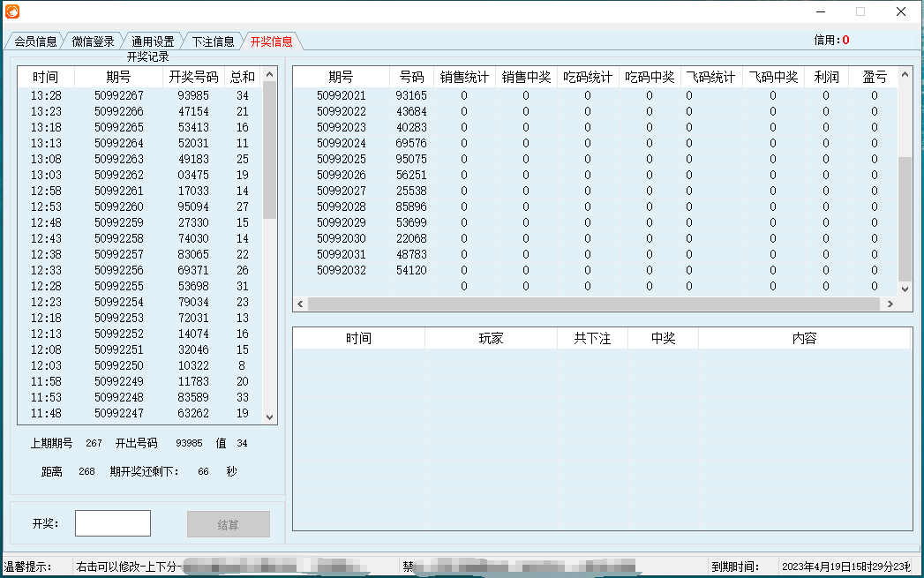Click the 时间 column header

click(x=46, y=76)
